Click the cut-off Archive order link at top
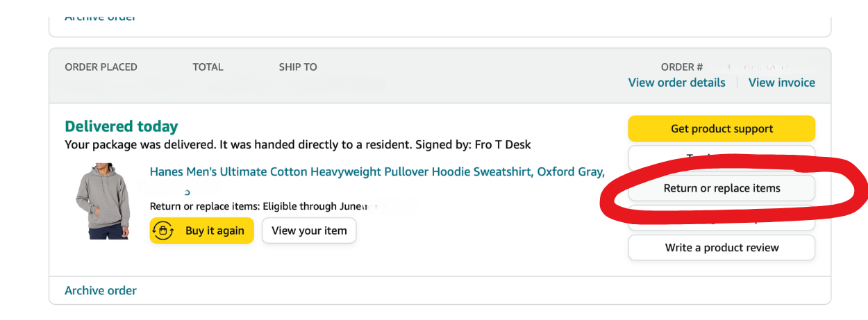 101,17
